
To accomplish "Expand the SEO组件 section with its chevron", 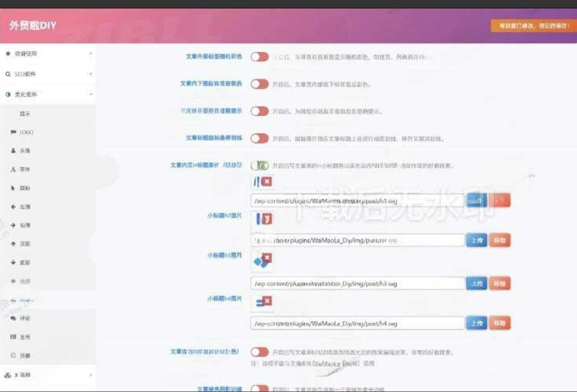I will pos(90,74).
